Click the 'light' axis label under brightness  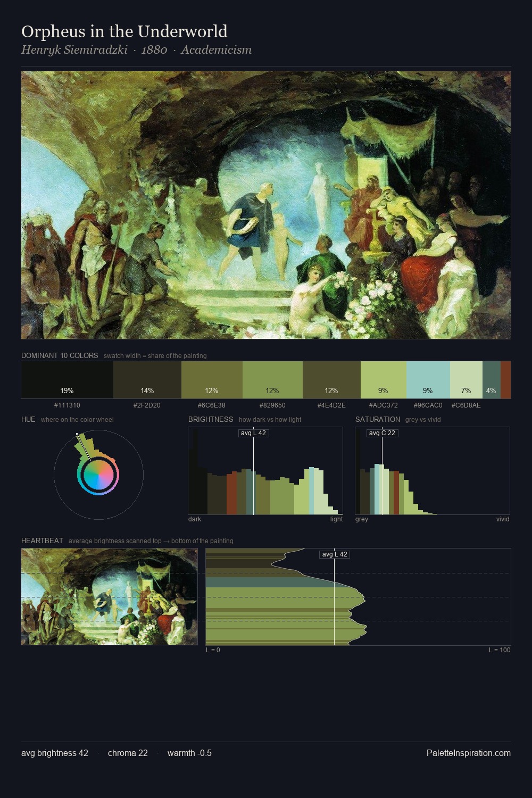pyautogui.click(x=337, y=519)
